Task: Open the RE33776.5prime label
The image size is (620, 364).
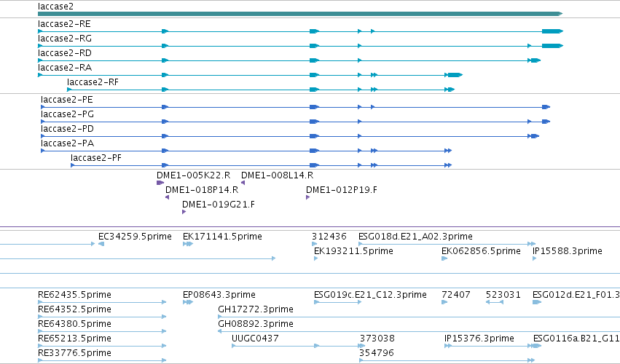Action: (x=74, y=353)
